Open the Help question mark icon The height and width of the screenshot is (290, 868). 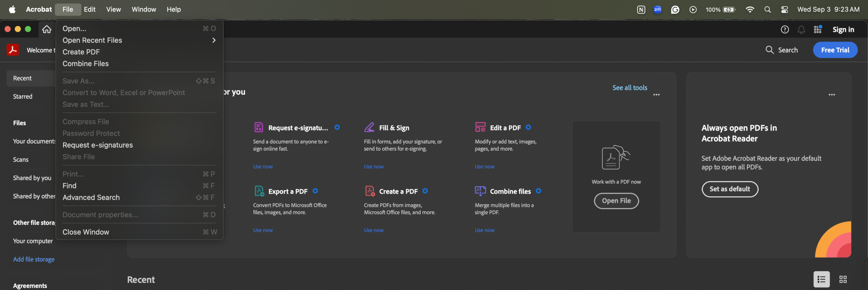785,30
